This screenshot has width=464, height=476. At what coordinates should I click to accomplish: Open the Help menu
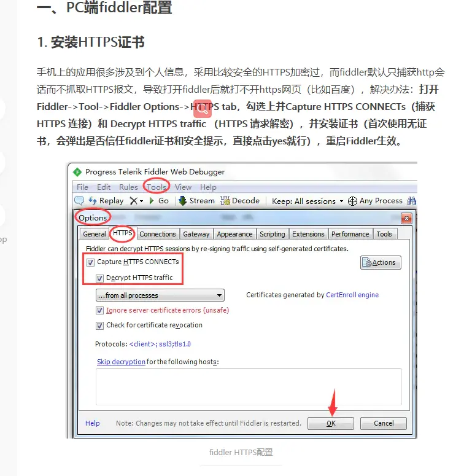(208, 187)
